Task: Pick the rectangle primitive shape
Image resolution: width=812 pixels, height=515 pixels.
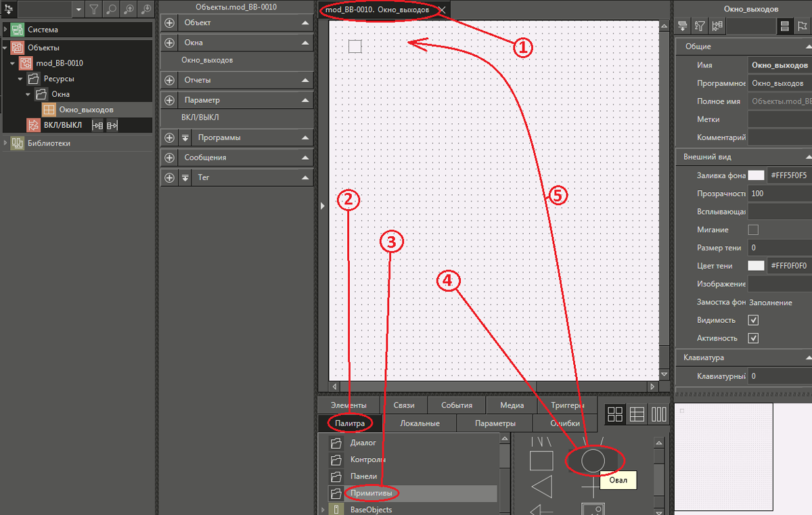Action: point(541,461)
